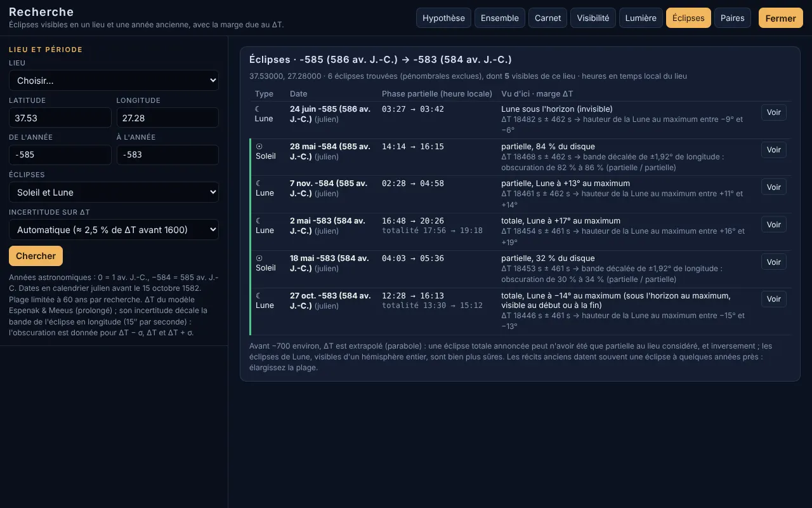The image size is (812, 508).
Task: Select the Paires tab
Action: coord(732,18)
